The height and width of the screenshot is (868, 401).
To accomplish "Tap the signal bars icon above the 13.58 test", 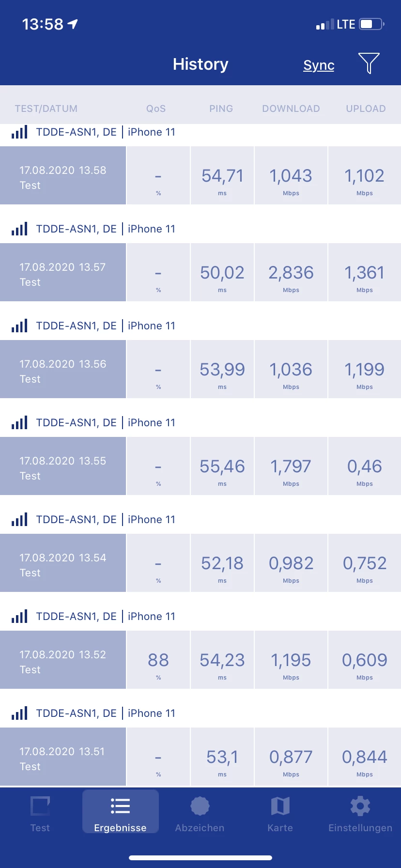I will click(19, 132).
